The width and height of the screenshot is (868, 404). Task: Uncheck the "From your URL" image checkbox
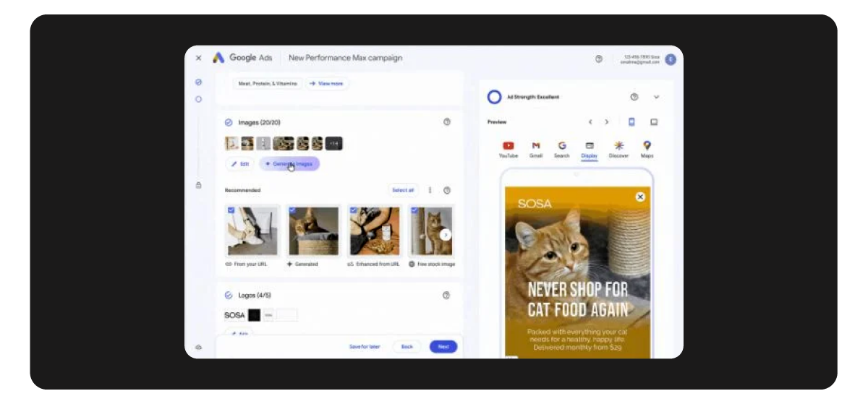[x=231, y=210]
